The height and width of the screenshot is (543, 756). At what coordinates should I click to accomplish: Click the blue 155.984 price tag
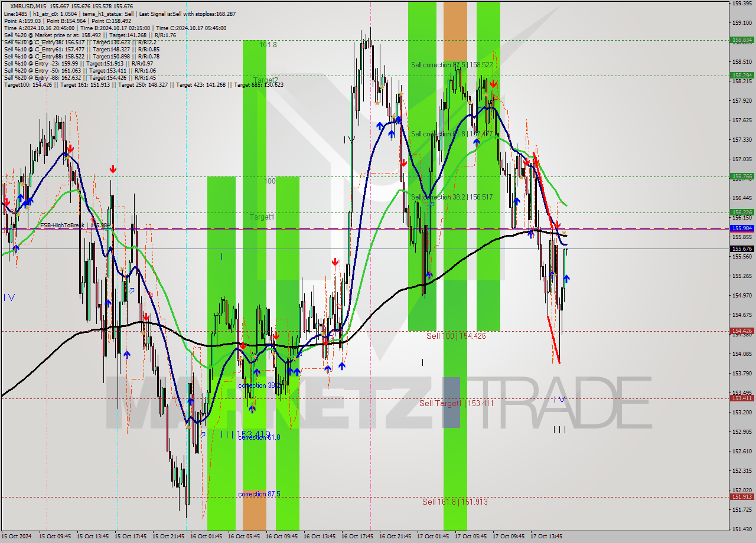tap(742, 228)
